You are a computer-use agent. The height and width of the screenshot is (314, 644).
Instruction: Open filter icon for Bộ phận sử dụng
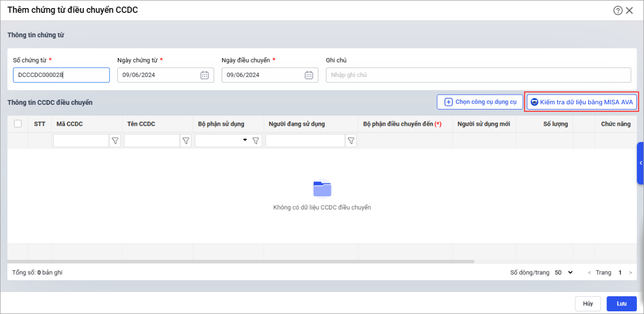[x=256, y=141]
